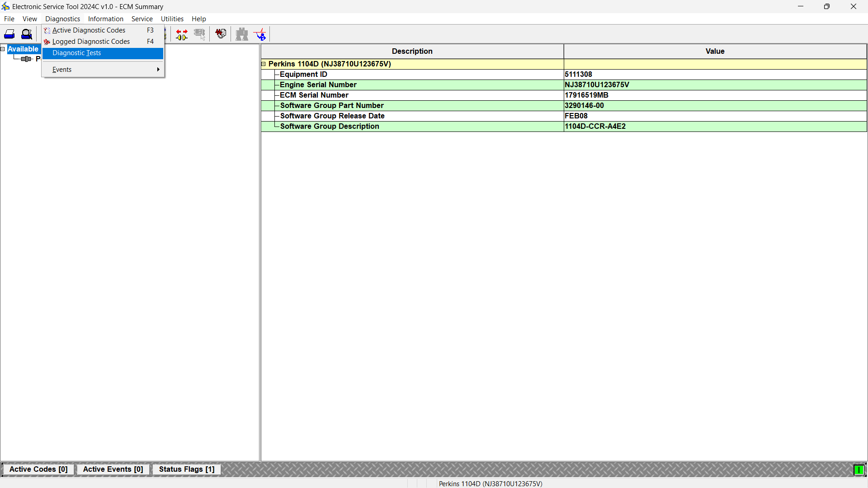868x488 pixels.
Task: Select the Equipment ID row label
Action: tap(303, 75)
